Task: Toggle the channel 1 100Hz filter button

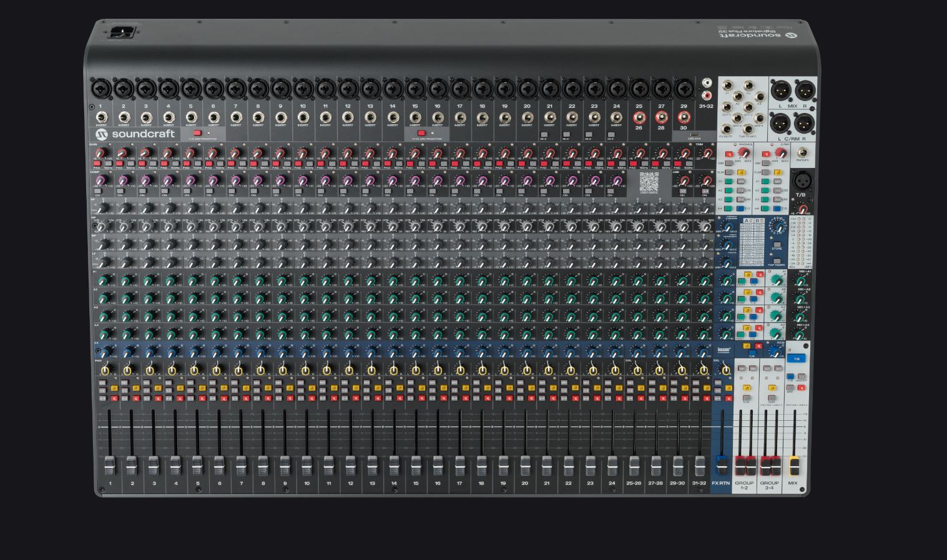Action: coord(108,164)
